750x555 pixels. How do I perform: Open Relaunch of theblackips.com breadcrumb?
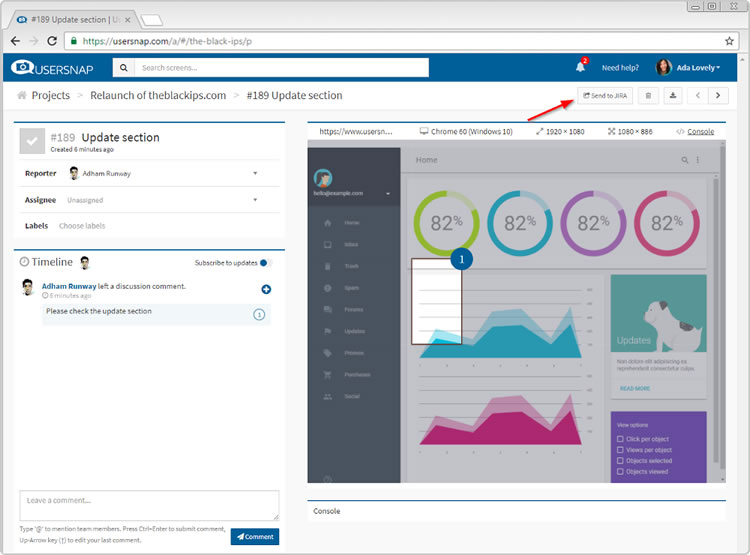160,96
